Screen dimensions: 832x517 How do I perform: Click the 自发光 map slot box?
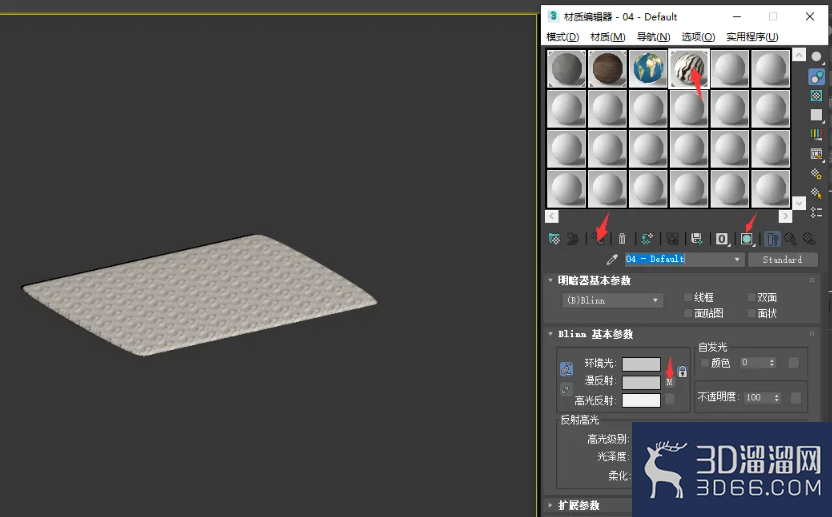point(794,363)
